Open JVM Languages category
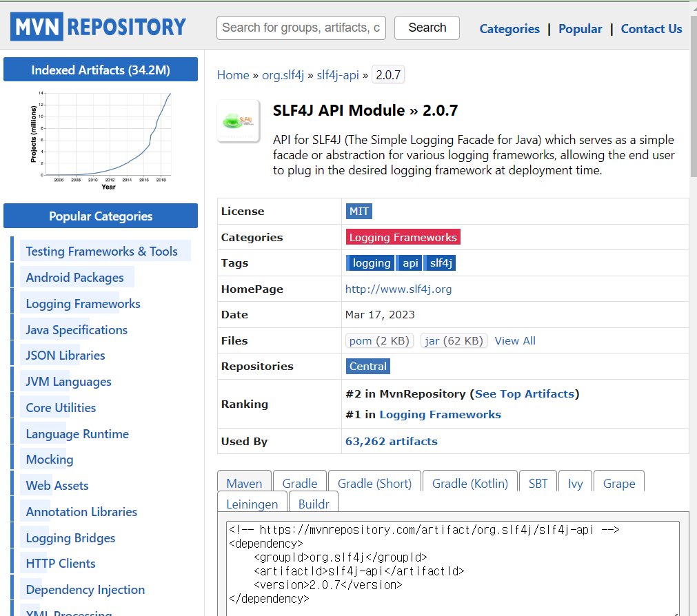 click(x=68, y=382)
